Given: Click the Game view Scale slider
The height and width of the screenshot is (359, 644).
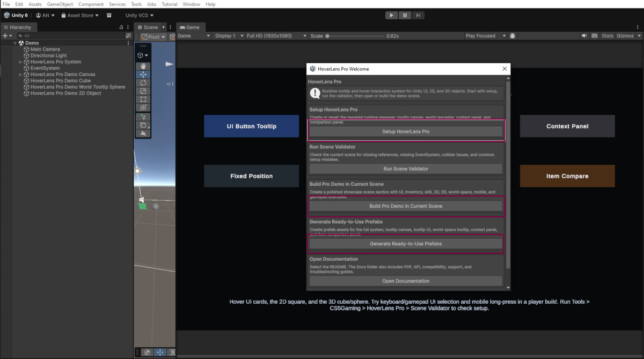Looking at the screenshot, I should coord(355,36).
